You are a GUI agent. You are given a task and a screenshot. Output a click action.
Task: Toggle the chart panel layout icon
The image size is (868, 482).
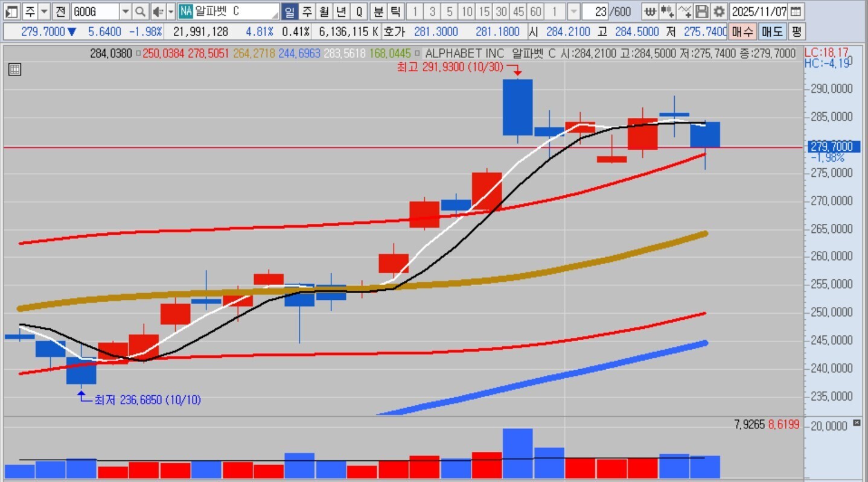[x=13, y=11]
